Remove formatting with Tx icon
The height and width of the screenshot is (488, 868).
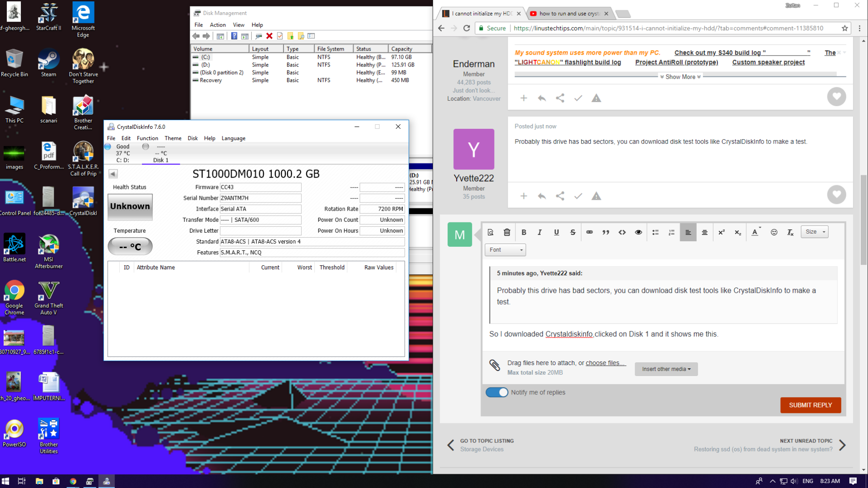click(x=790, y=232)
